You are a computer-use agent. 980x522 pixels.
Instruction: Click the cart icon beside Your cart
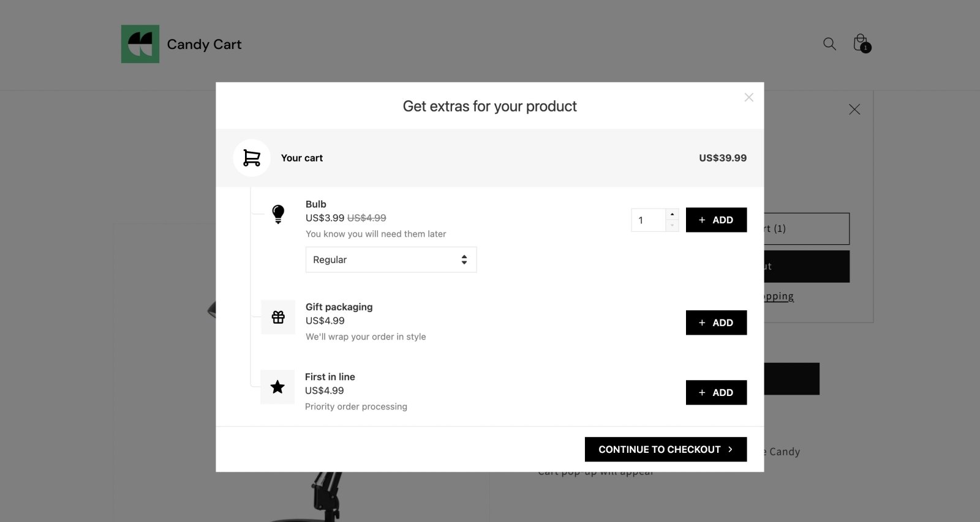(x=252, y=157)
